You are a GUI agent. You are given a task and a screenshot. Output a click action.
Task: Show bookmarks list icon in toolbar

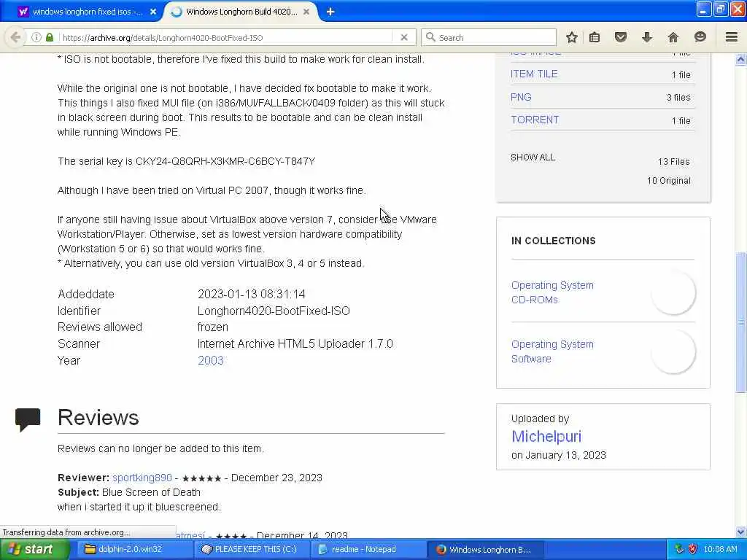coord(595,37)
